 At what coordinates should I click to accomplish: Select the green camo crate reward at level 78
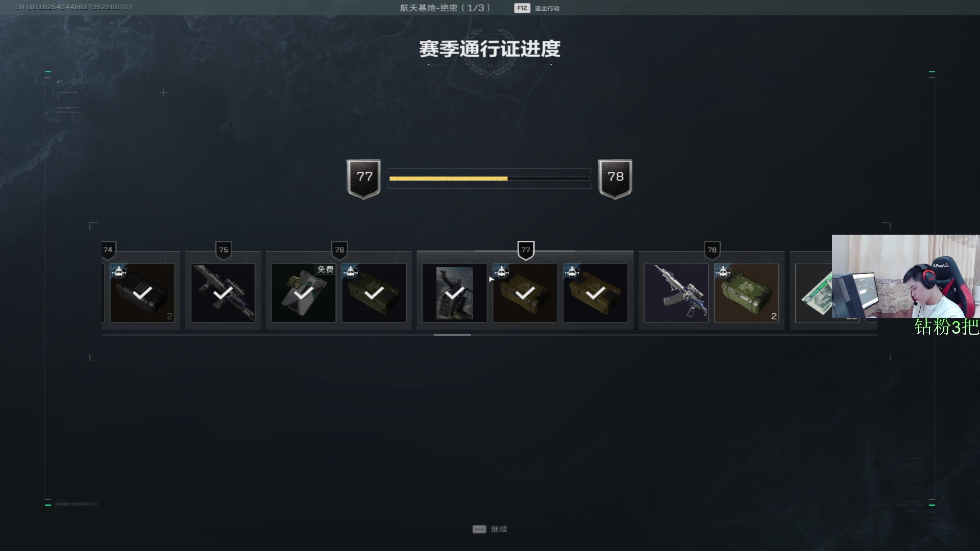tap(746, 293)
